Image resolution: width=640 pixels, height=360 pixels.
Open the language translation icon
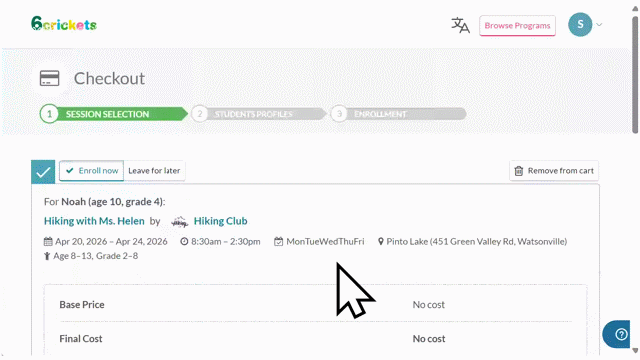(x=460, y=25)
